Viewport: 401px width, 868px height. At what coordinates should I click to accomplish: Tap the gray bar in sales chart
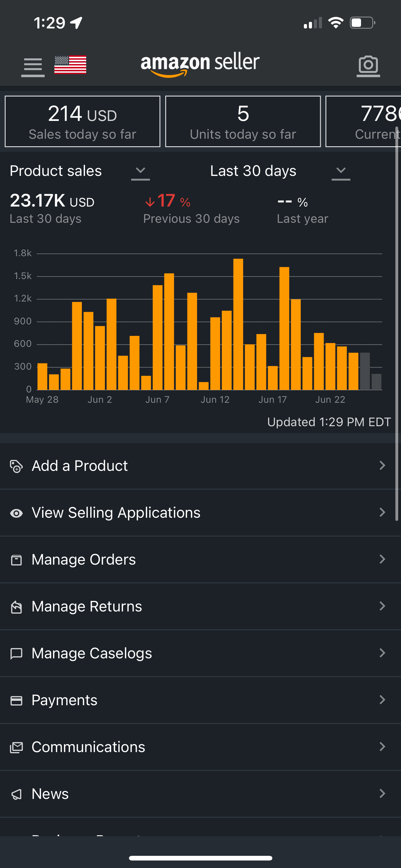(365, 371)
